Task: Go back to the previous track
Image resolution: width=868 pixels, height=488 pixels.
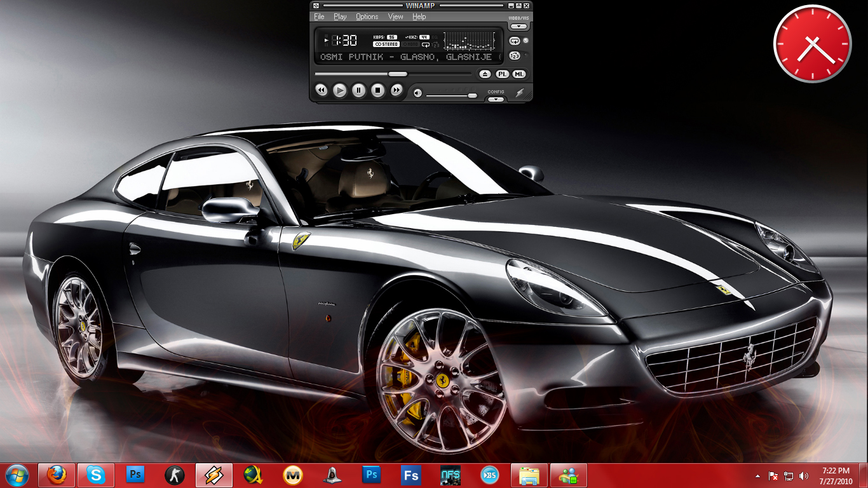Action: click(322, 91)
